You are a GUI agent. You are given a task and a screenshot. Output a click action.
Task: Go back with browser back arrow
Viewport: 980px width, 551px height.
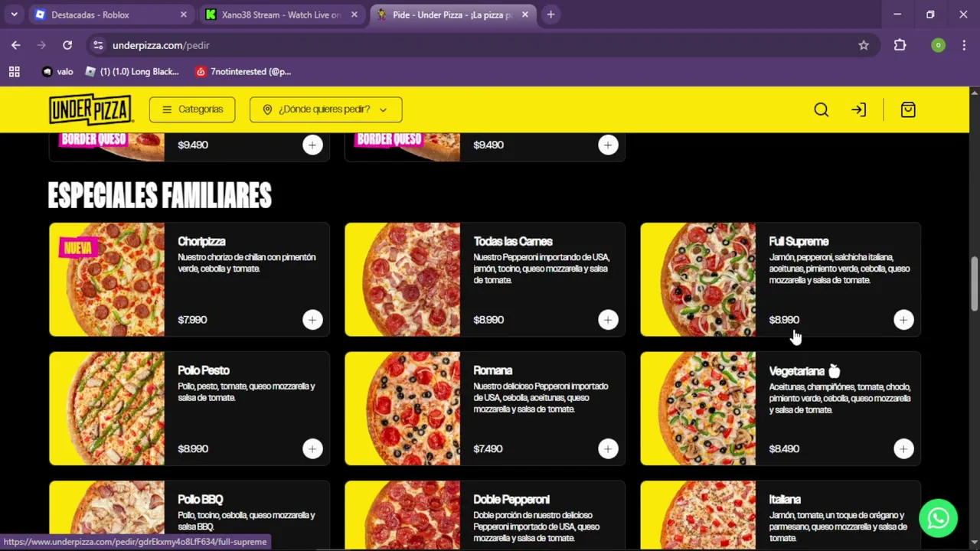point(16,45)
